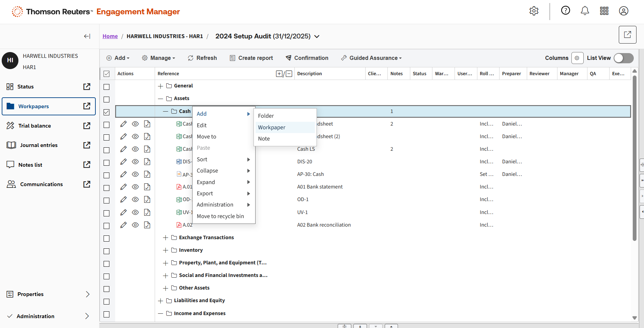Choose Move to recycle bin menu item

pos(220,216)
